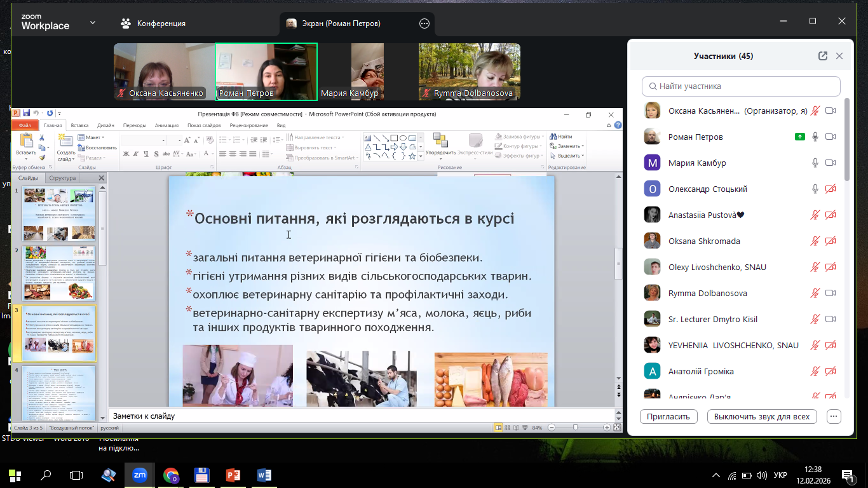This screenshot has height=488, width=868.
Task: Click the Найти участника search field
Action: coord(741,86)
